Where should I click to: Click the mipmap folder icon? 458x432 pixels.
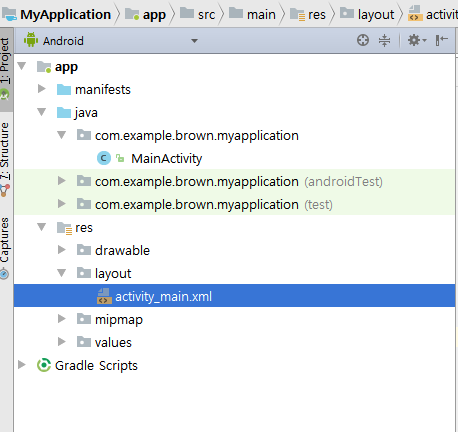click(84, 319)
